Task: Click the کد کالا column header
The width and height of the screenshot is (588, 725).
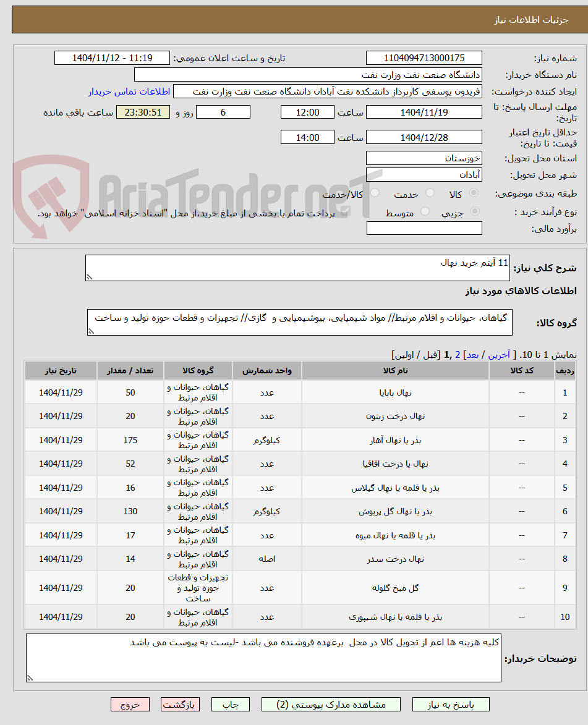Action: pyautogui.click(x=522, y=370)
